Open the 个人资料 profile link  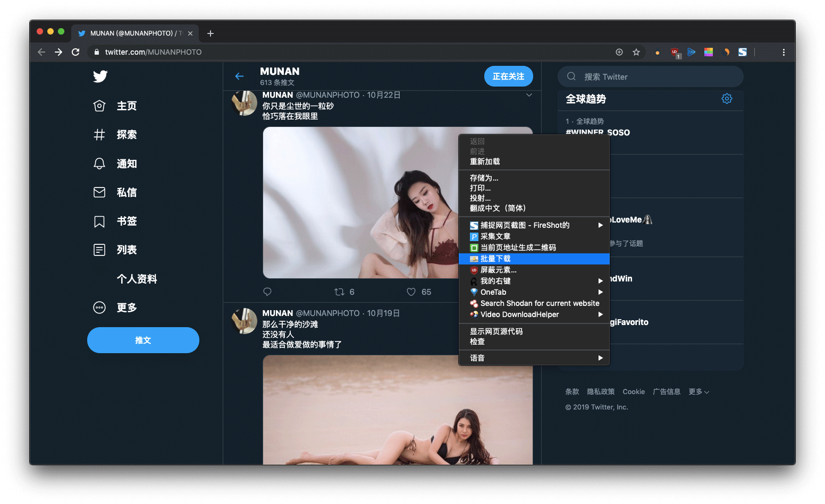137,279
